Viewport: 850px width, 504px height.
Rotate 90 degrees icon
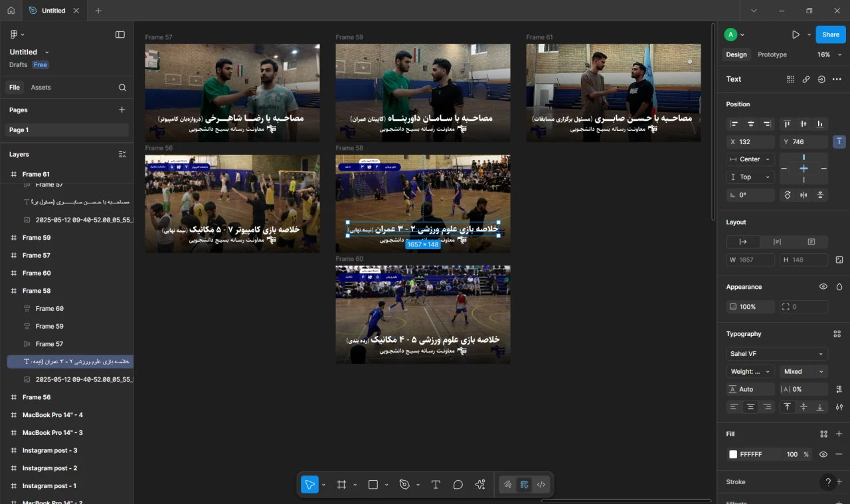(788, 195)
